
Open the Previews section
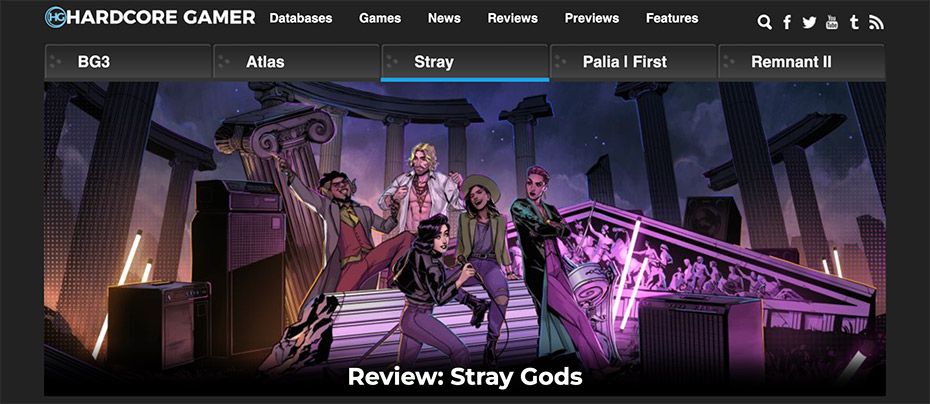pos(592,18)
